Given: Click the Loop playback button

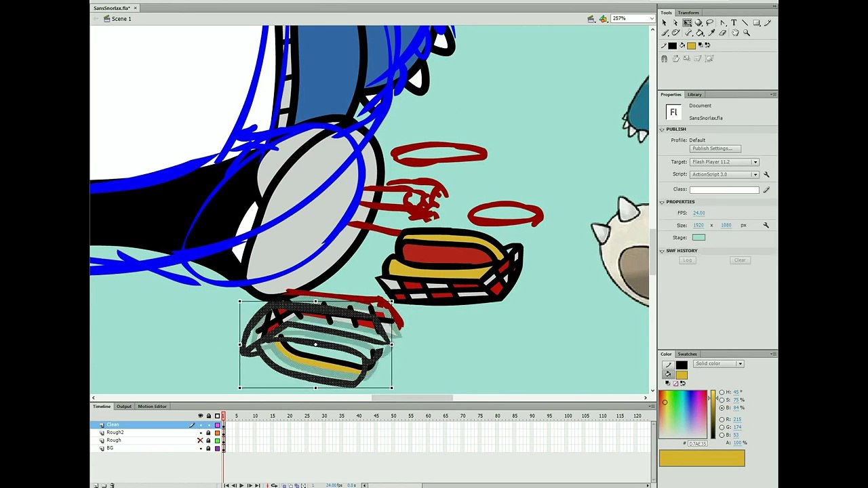Looking at the screenshot, I should pyautogui.click(x=274, y=485).
